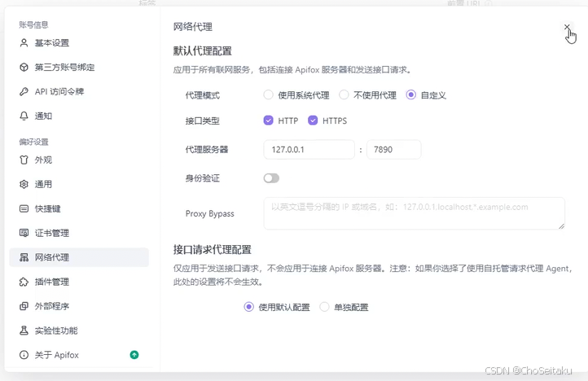This screenshot has height=381, width=588.
Task: Click the 身份验证 label
Action: [x=203, y=178]
